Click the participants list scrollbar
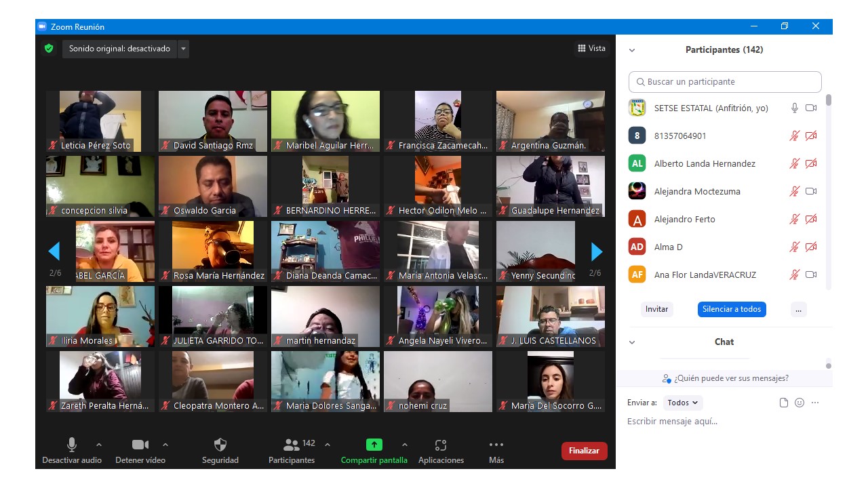The image size is (868, 488). tap(829, 100)
